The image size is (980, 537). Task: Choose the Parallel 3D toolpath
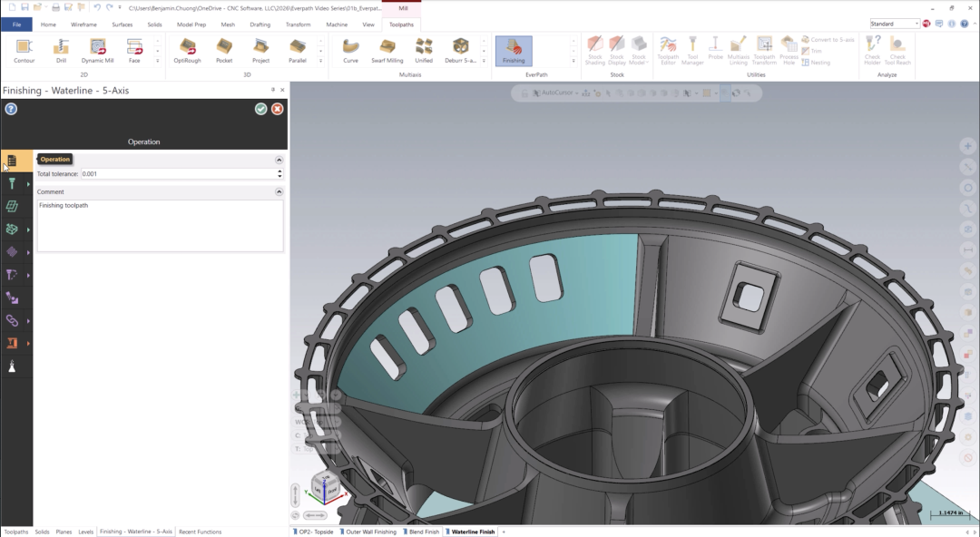pyautogui.click(x=298, y=51)
